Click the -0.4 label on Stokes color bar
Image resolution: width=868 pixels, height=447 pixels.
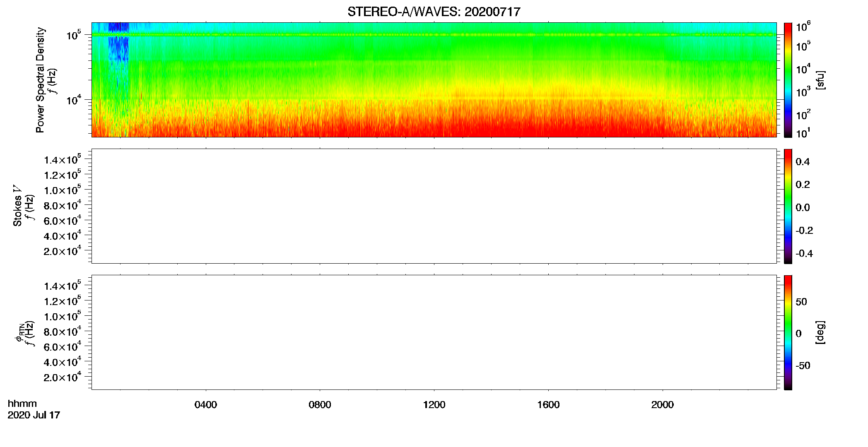804,254
